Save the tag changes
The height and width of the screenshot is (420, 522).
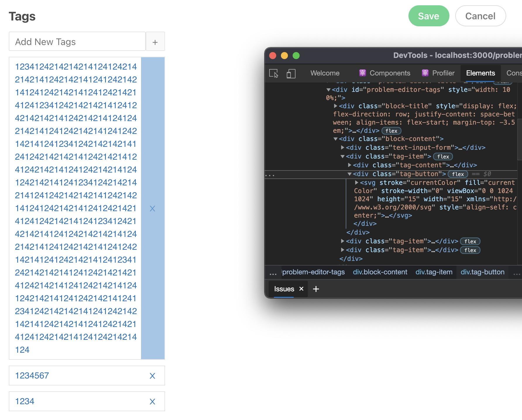click(429, 16)
